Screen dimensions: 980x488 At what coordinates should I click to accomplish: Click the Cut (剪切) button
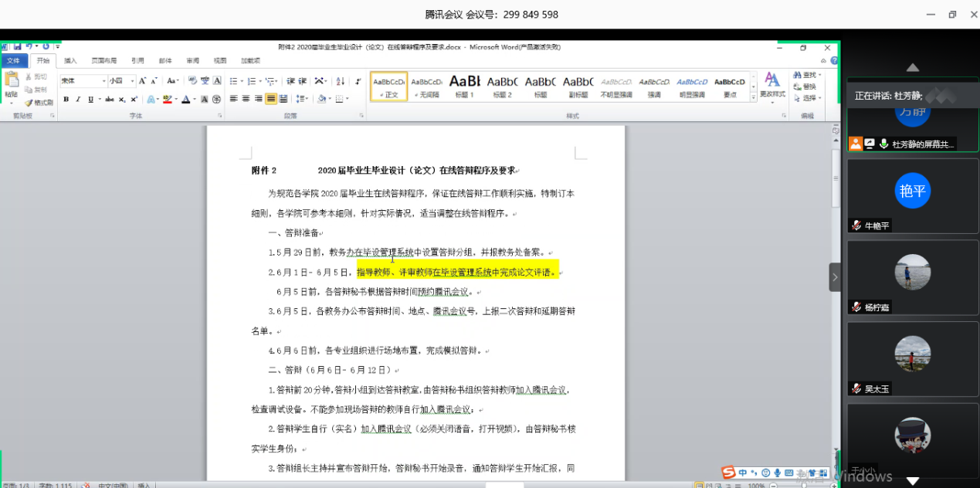click(x=36, y=77)
